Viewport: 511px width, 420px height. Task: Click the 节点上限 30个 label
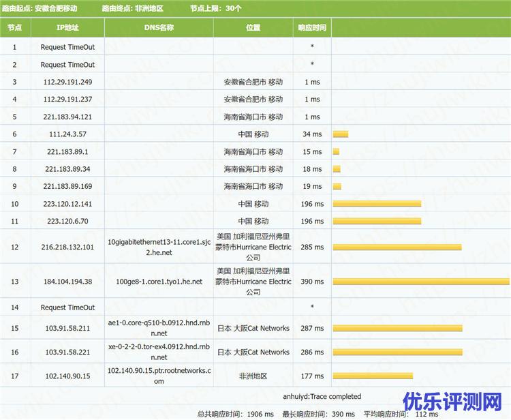tap(215, 8)
